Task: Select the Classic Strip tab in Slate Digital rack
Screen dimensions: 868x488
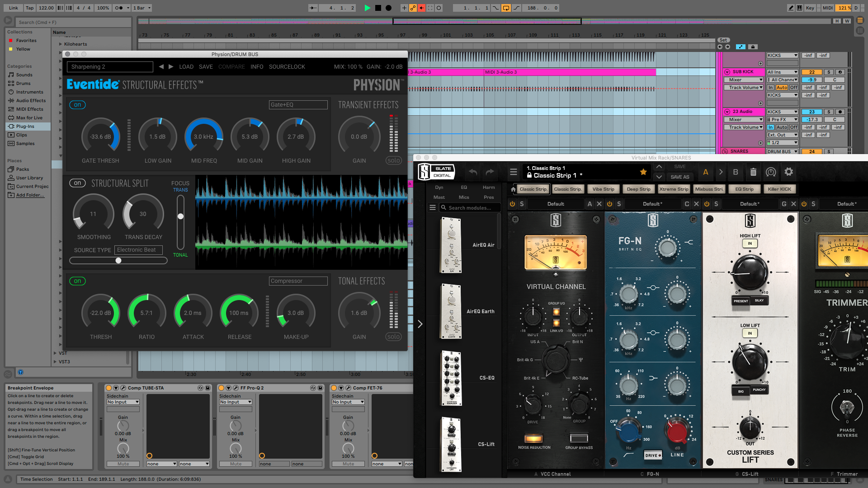Action: click(533, 189)
